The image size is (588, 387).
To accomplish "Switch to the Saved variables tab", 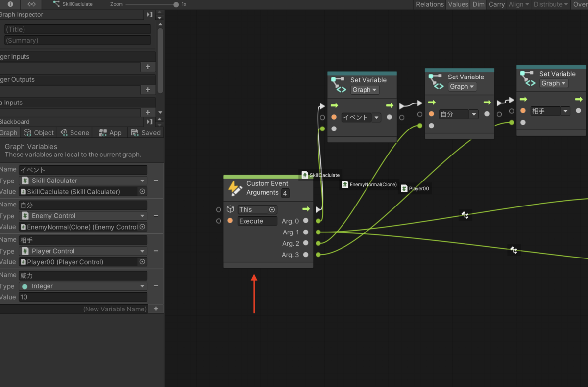I will 146,133.
